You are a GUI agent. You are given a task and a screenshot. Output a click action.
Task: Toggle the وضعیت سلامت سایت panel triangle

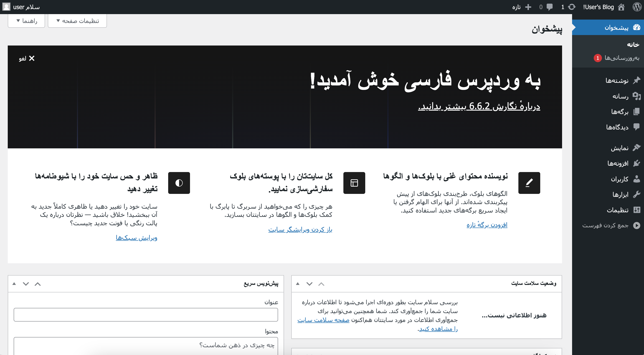click(297, 284)
